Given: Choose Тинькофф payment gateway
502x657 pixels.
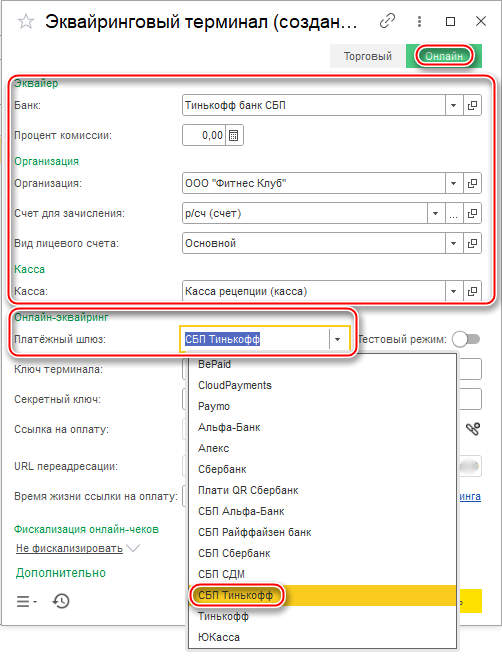Looking at the screenshot, I should pos(322,616).
